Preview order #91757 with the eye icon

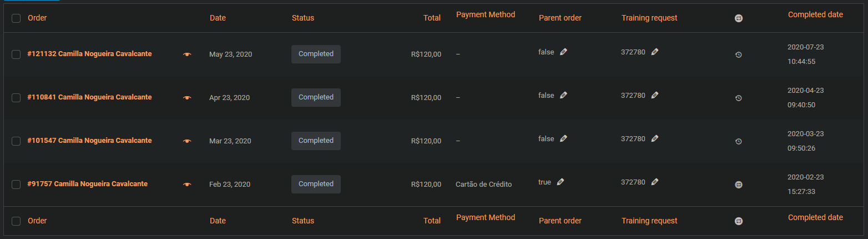[x=187, y=185]
